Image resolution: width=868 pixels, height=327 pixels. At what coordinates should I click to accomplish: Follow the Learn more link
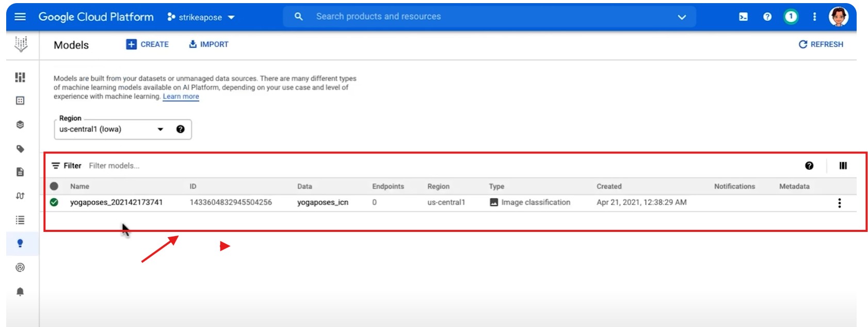[x=181, y=97]
